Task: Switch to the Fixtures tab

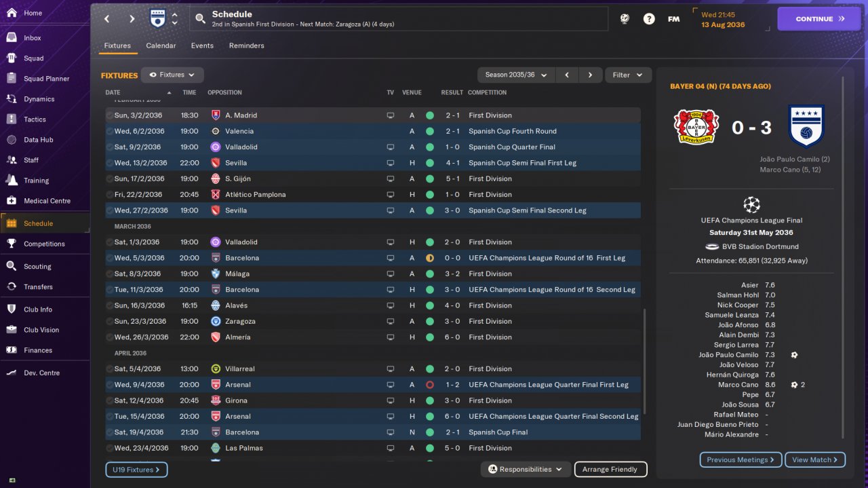Action: pos(117,45)
